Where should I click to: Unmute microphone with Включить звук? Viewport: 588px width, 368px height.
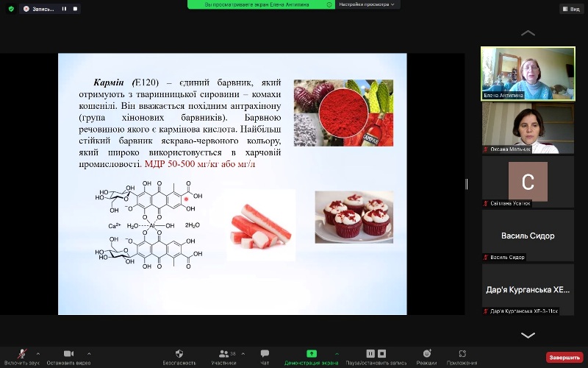pos(22,358)
